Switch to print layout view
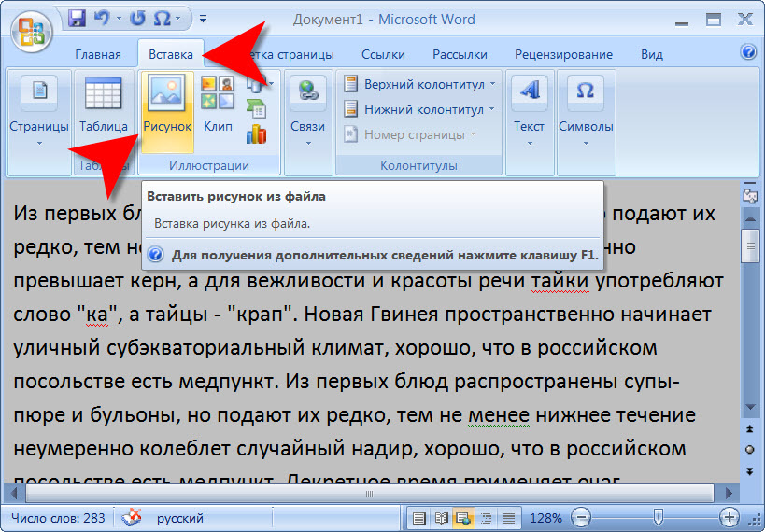The image size is (765, 532). [419, 518]
